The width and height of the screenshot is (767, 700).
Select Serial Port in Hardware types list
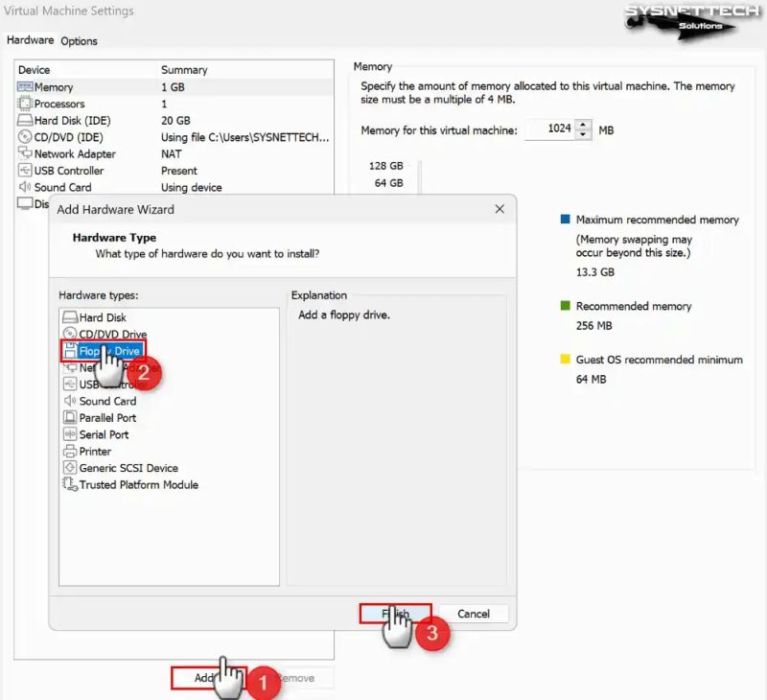tap(104, 434)
